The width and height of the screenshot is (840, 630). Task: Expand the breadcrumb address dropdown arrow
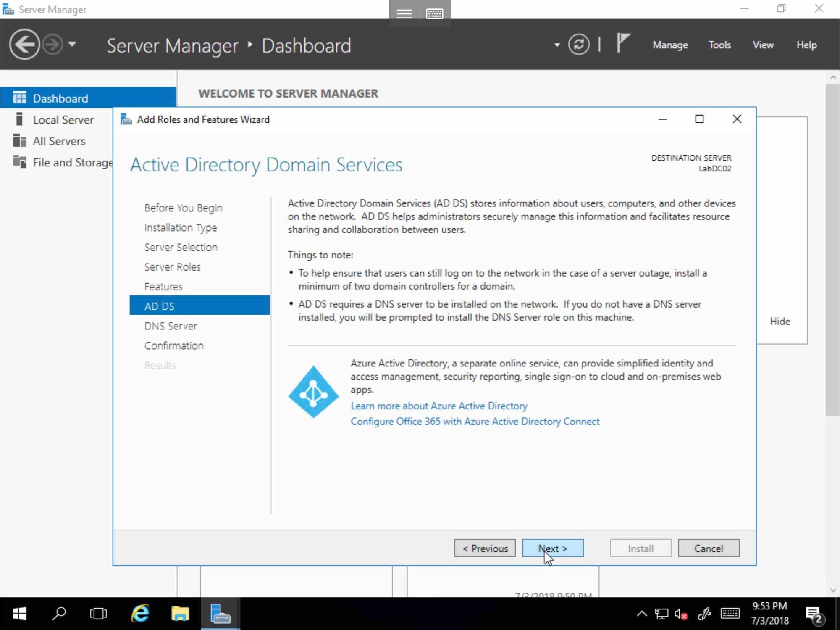coord(557,45)
